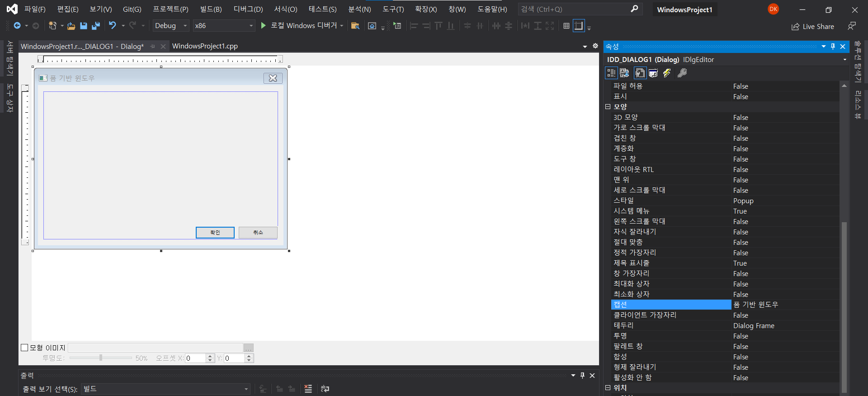Open the 편집(E) menu
Screen dimensions: 868x396
click(x=68, y=9)
